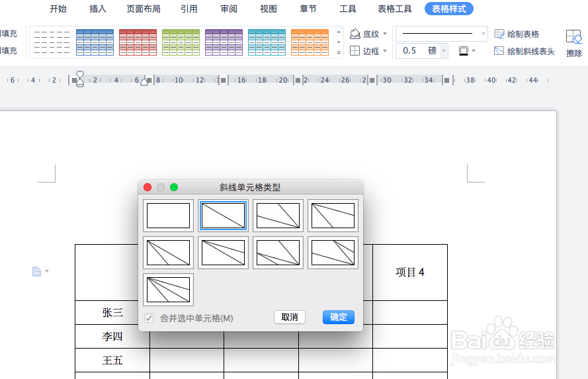Click the 底纹 shading icon

(x=355, y=34)
